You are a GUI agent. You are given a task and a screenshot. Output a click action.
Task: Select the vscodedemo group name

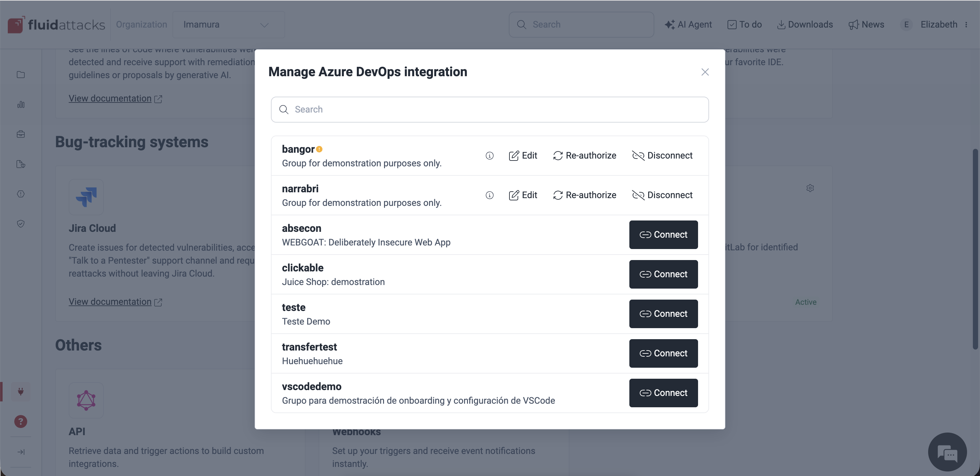tap(311, 387)
